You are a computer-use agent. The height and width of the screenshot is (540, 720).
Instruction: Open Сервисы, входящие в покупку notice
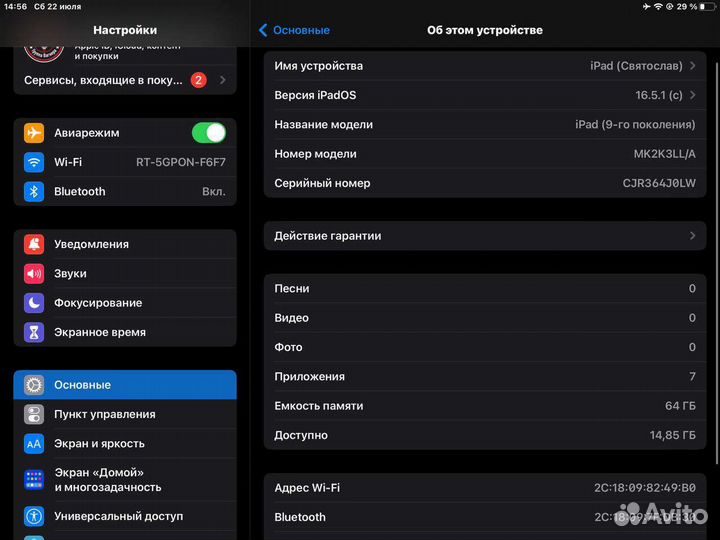115,80
